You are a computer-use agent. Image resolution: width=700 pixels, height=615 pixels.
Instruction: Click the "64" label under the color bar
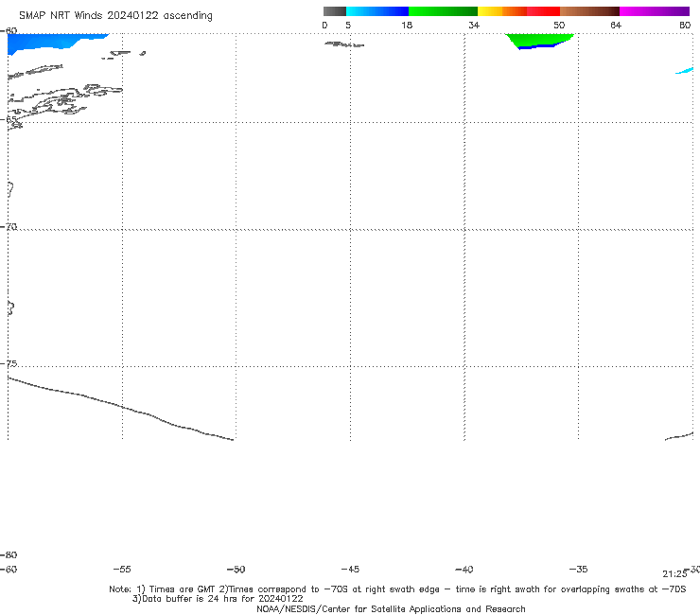coord(616,25)
